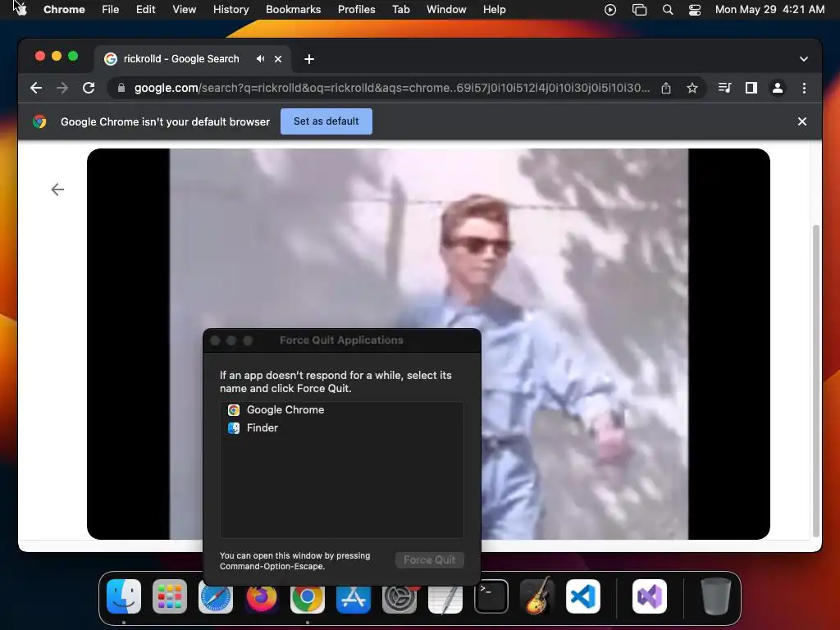
Task: Share this page via share icon
Action: 666,88
